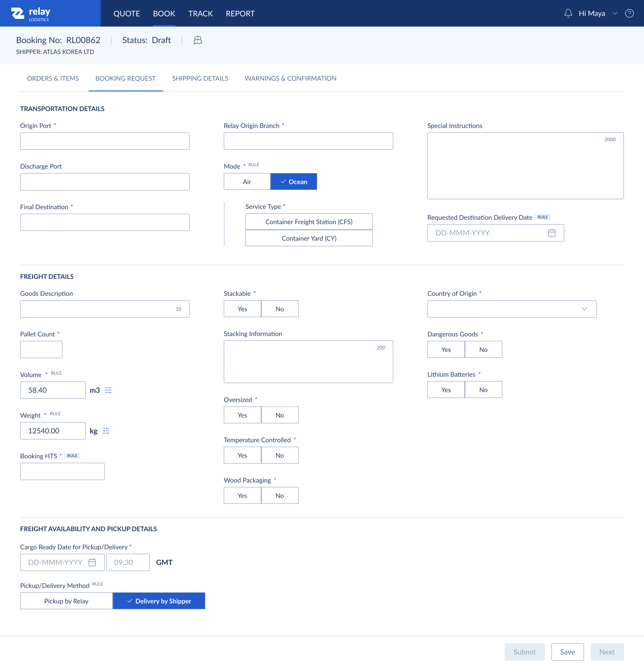644x668 pixels.
Task: Click the Next button
Action: [607, 652]
